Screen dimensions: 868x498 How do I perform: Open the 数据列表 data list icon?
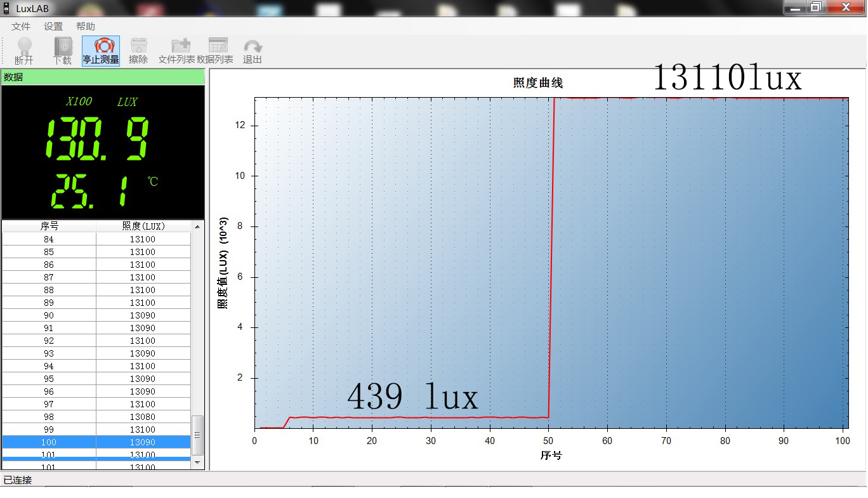[x=215, y=51]
